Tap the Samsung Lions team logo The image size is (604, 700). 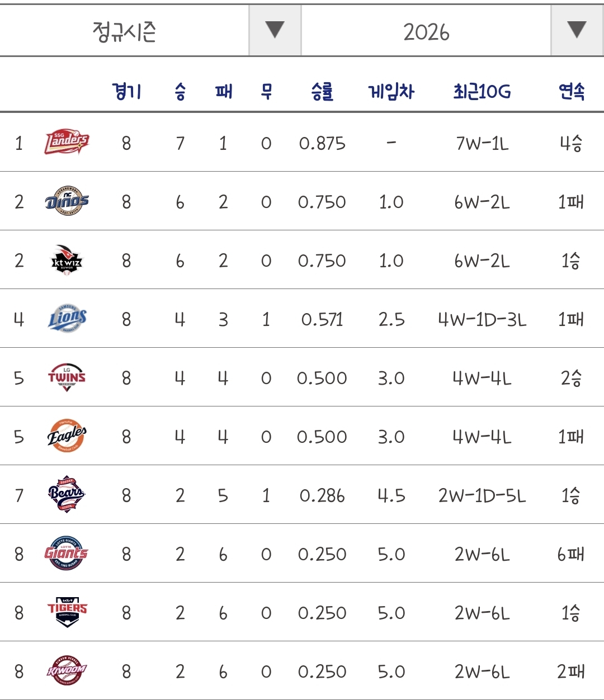67,319
